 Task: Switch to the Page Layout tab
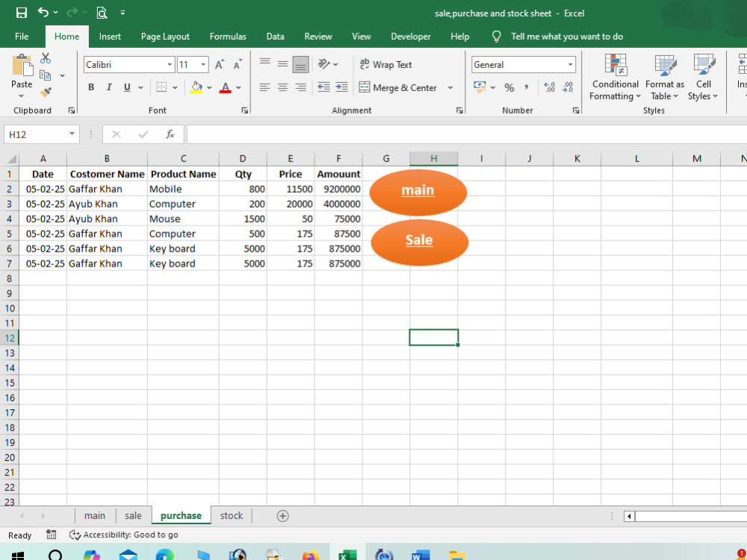click(x=165, y=37)
